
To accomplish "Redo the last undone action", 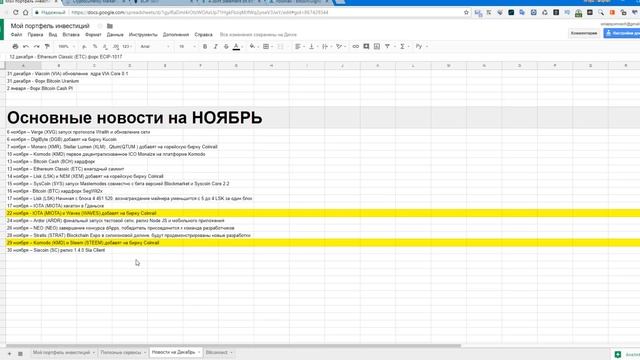I will pos(37,47).
